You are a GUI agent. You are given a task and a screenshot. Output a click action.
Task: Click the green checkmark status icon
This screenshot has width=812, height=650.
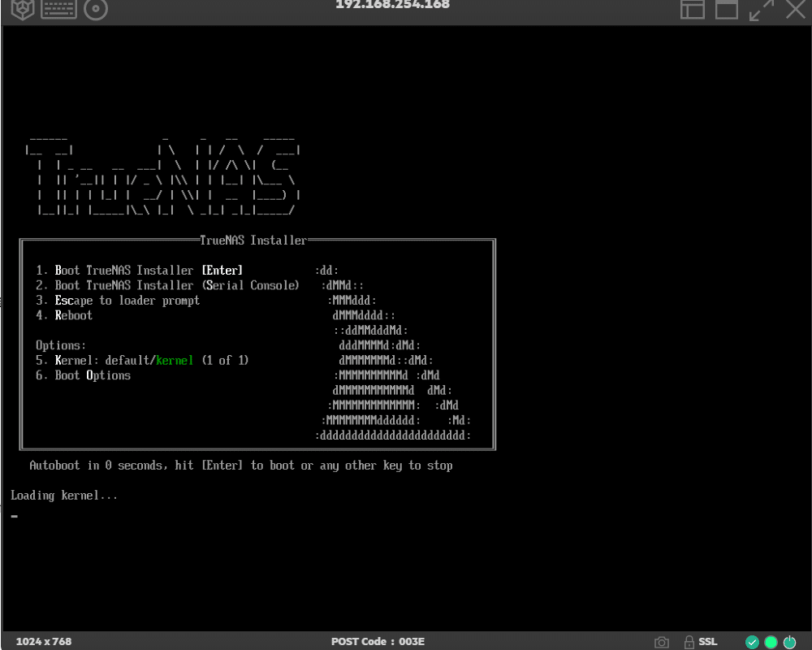[752, 642]
